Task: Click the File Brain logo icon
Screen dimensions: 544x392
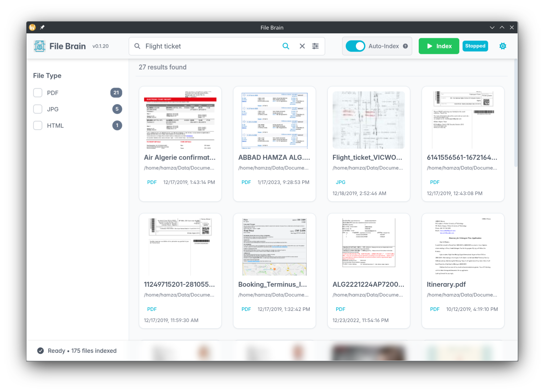Action: (x=39, y=46)
